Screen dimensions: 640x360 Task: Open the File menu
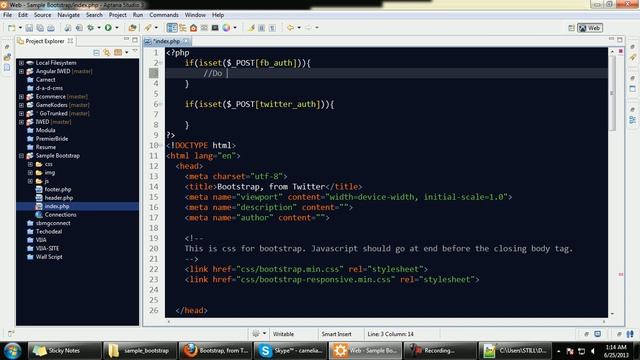click(x=7, y=15)
